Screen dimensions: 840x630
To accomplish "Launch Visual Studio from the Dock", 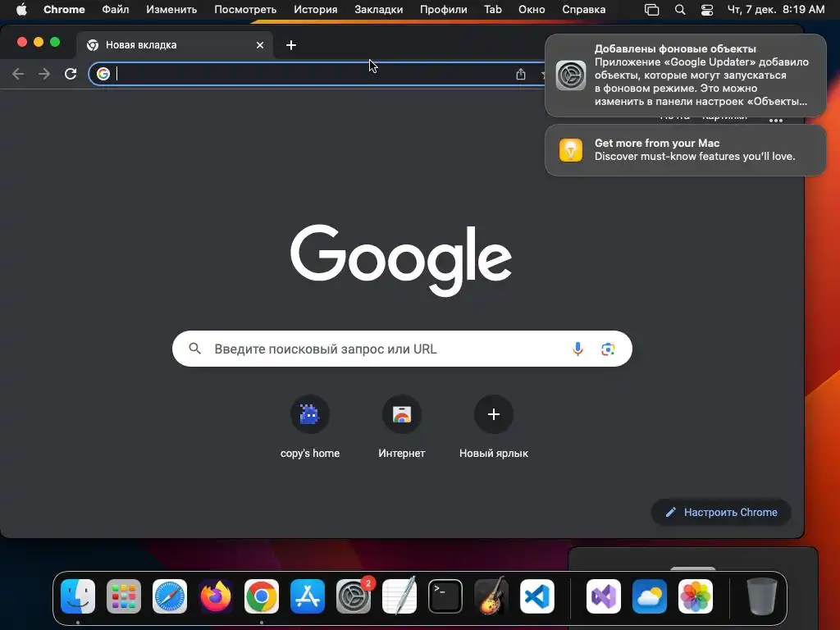I will (x=603, y=596).
